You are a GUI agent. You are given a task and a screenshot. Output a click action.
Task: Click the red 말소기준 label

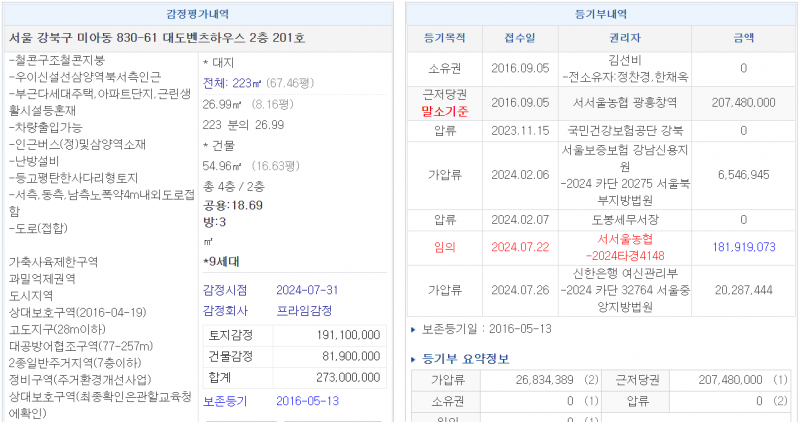445,110
